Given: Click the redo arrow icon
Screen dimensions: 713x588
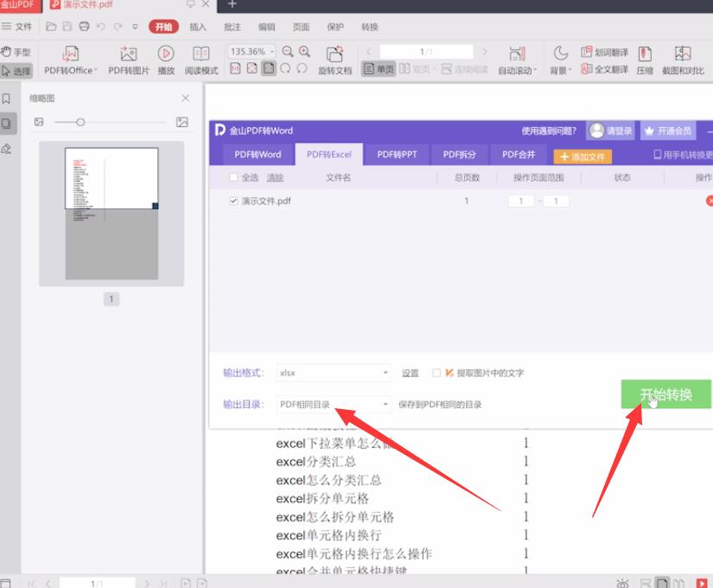Looking at the screenshot, I should coord(118,27).
